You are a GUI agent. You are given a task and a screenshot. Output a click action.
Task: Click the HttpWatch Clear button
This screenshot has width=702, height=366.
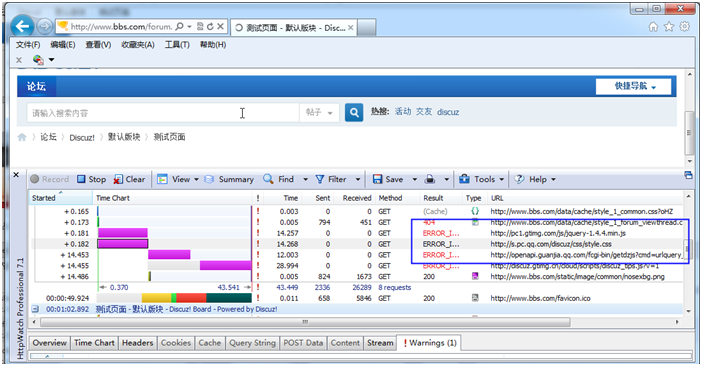(x=129, y=179)
